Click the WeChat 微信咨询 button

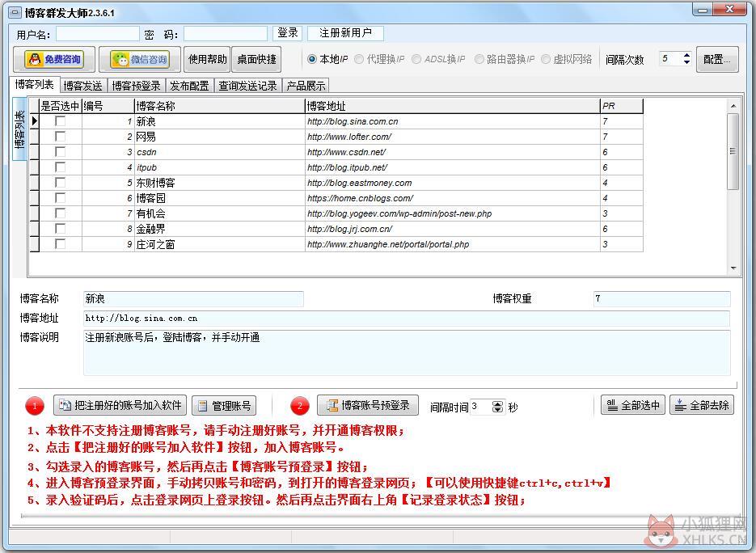point(140,59)
